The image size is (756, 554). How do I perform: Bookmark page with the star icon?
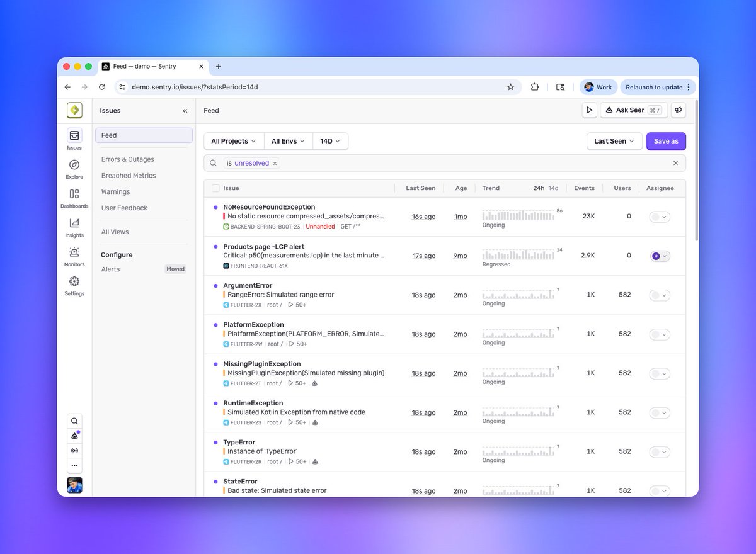[x=511, y=87]
